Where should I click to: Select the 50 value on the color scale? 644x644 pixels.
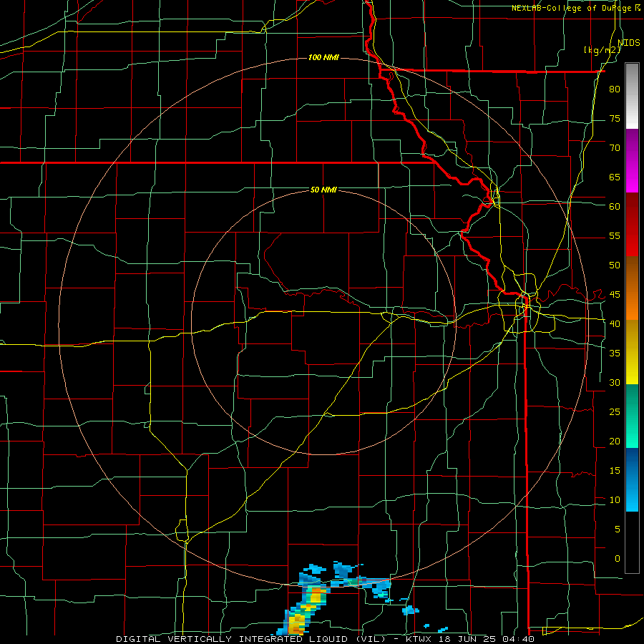[x=615, y=265]
